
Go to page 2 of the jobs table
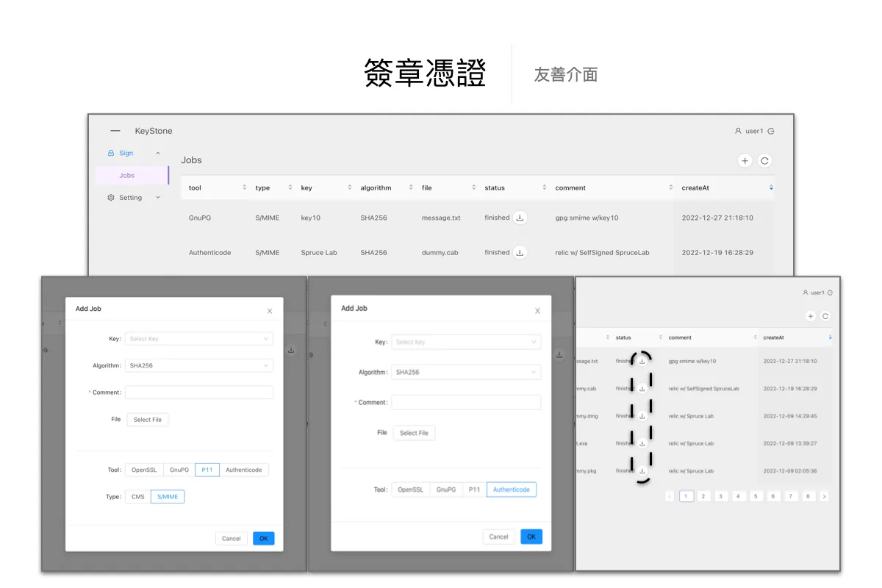703,496
